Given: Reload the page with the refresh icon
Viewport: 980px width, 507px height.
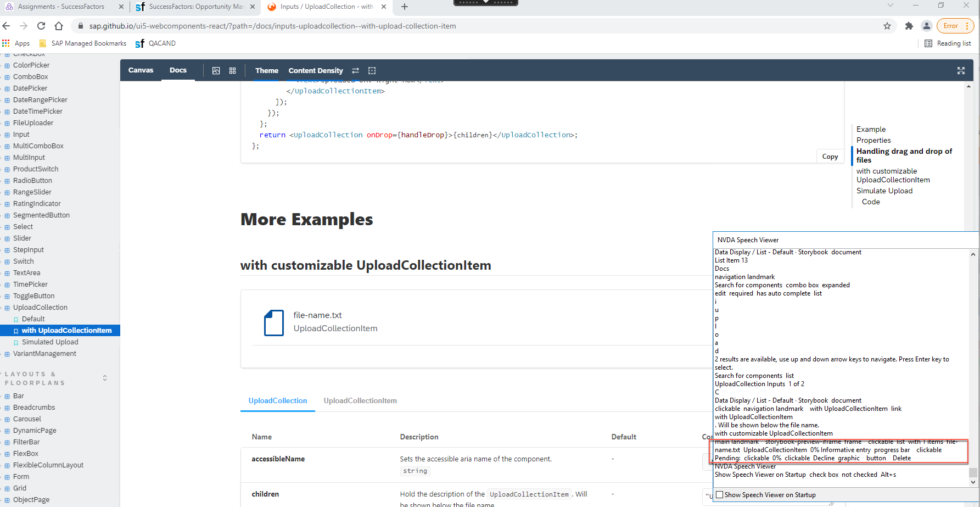Looking at the screenshot, I should (41, 26).
